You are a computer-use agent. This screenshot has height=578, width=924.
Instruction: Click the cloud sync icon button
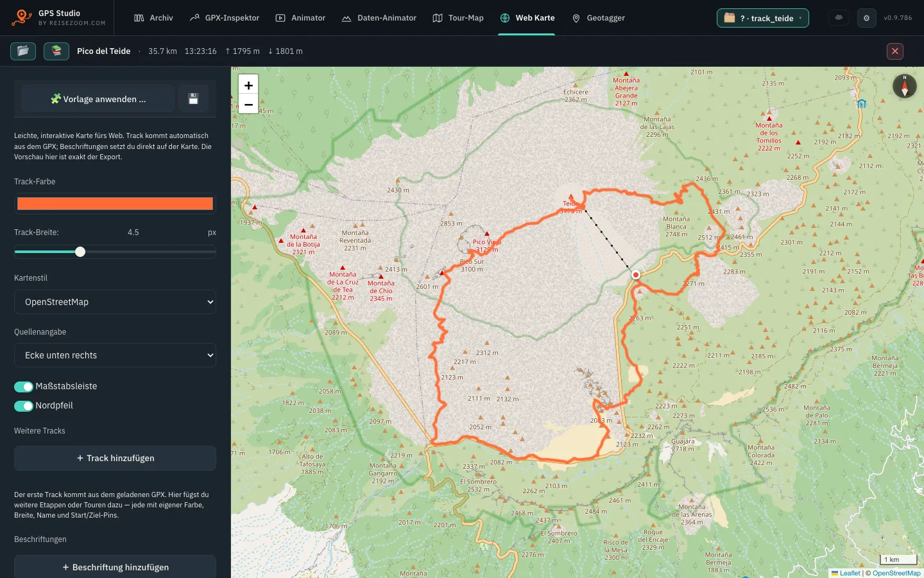[x=839, y=18]
